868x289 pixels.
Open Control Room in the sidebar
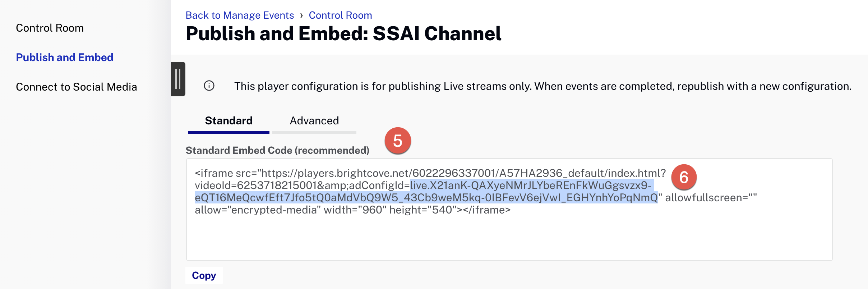50,28
